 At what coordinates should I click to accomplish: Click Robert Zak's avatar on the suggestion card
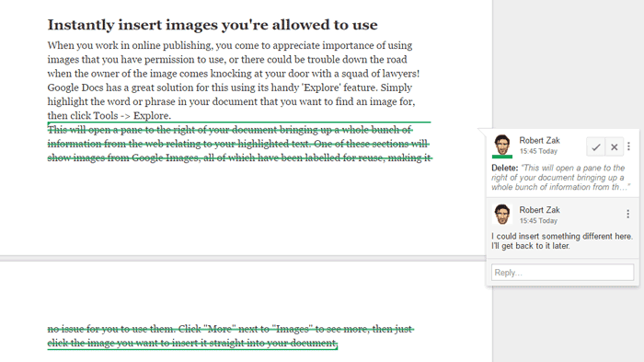click(x=502, y=146)
